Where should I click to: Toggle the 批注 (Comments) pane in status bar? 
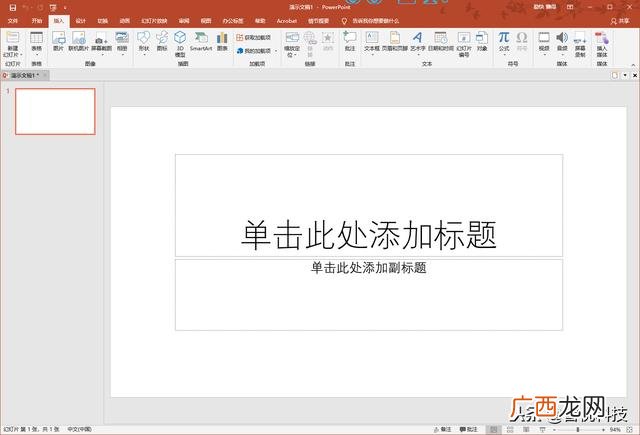(x=469, y=429)
